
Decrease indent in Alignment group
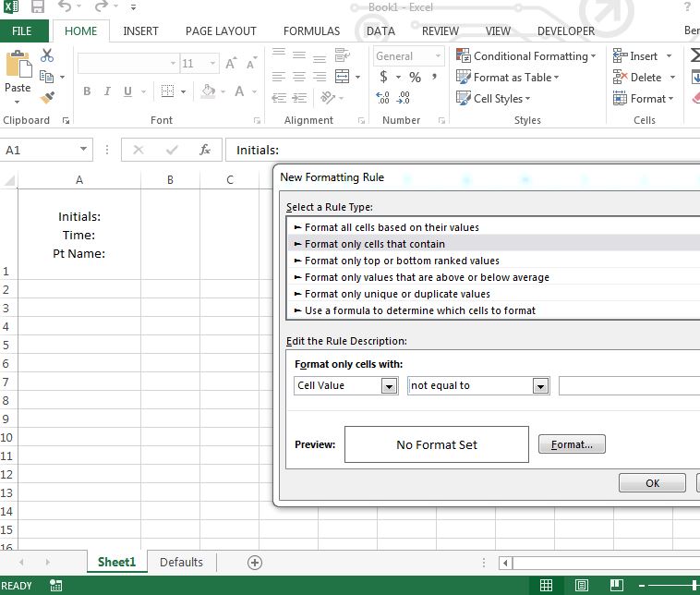tap(279, 98)
